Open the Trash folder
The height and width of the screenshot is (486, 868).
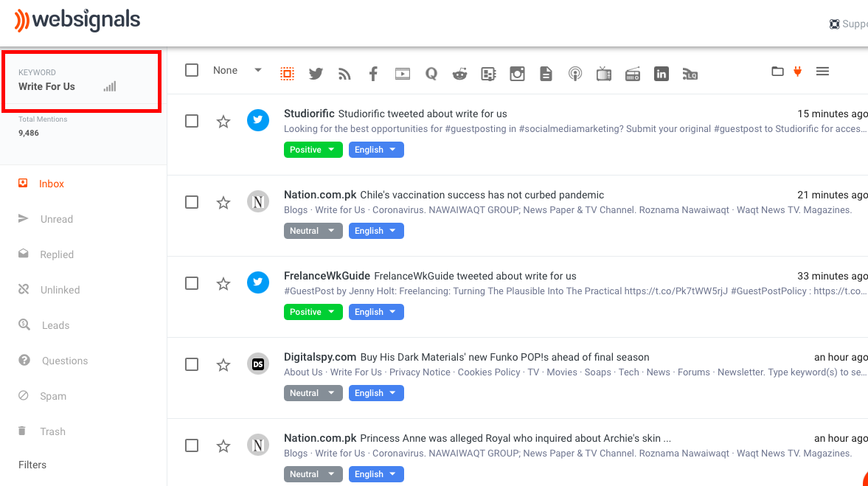(52, 431)
